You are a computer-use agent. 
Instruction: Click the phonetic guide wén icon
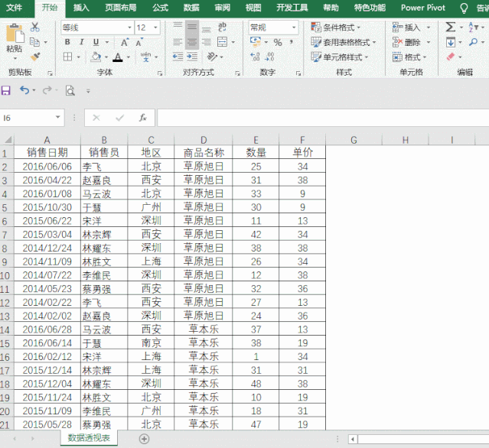point(145,57)
